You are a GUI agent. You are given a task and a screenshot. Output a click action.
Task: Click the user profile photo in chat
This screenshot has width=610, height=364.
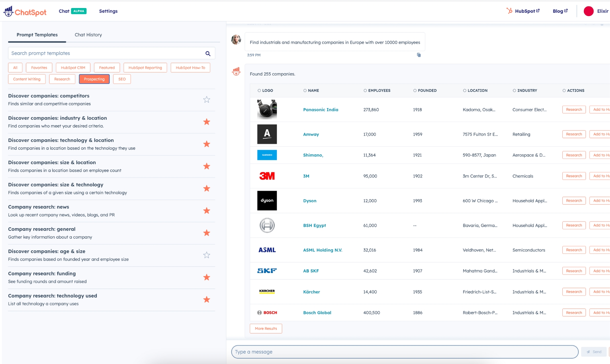click(x=236, y=39)
